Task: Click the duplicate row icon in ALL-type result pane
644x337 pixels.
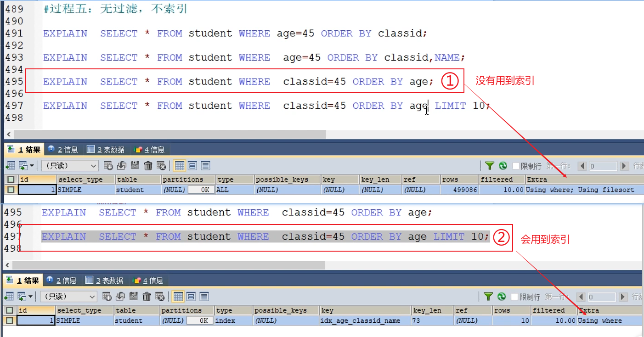Action: click(122, 166)
